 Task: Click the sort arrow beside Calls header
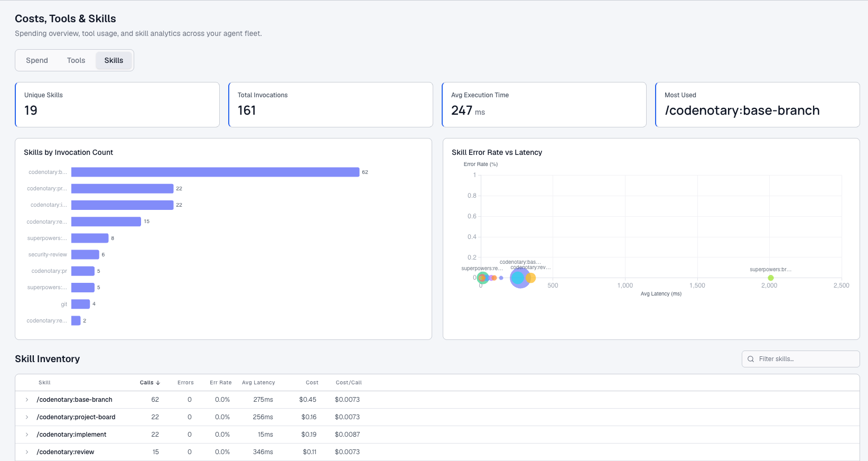[158, 383]
